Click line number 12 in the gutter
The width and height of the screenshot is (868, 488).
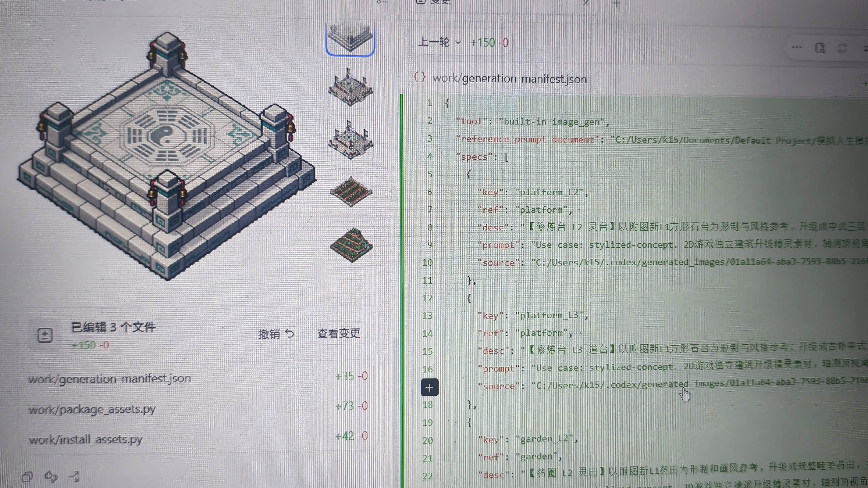pyautogui.click(x=427, y=298)
